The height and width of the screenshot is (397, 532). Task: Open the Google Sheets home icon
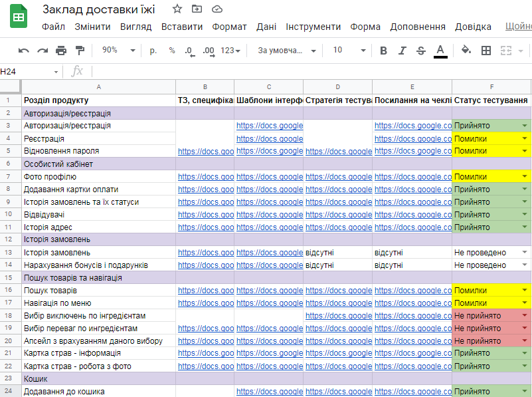19,17
